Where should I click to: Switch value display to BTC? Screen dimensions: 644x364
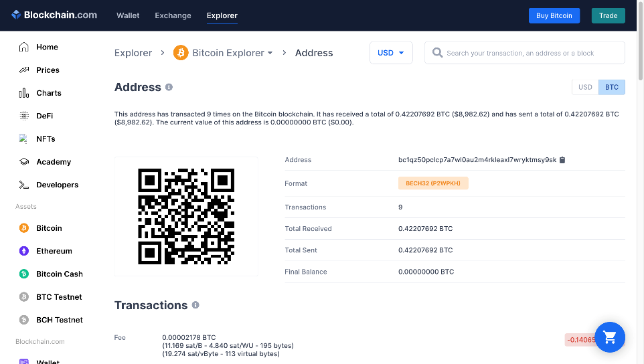tap(612, 87)
